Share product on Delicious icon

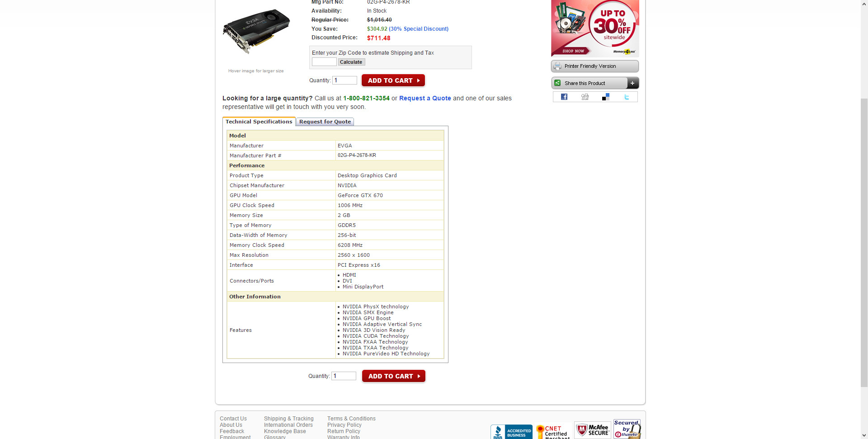(606, 97)
